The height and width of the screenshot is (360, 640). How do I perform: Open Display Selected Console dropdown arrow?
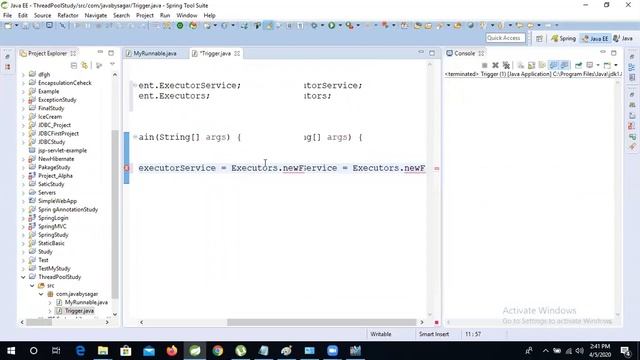pos(598,65)
